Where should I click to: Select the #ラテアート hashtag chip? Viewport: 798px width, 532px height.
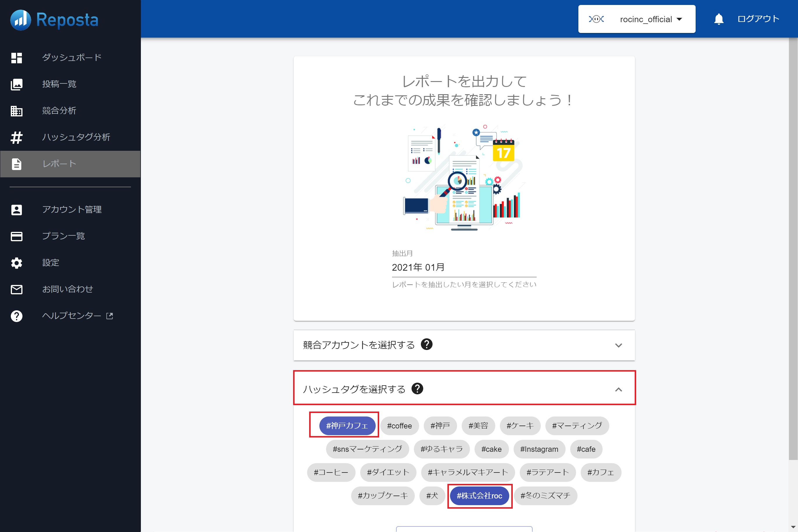[x=548, y=472]
